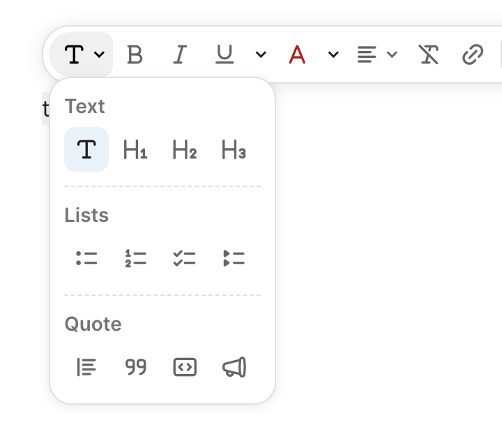The image size is (502, 448).
Task: Apply Heading 3 style
Action: [x=234, y=149]
